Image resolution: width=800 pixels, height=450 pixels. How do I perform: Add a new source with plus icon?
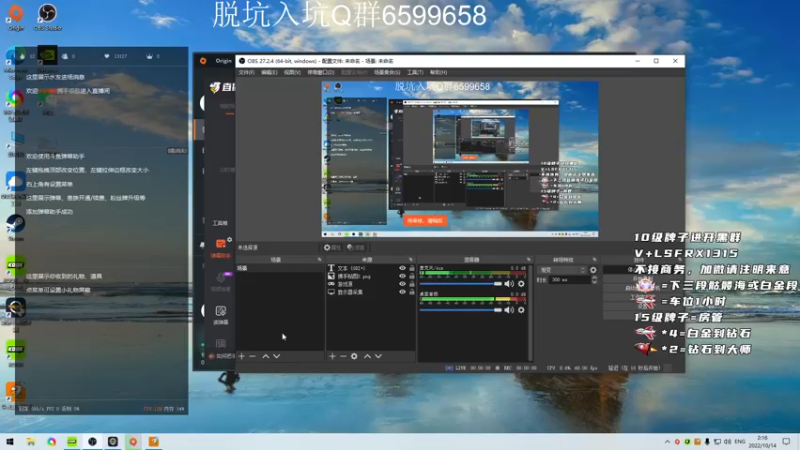tap(332, 356)
